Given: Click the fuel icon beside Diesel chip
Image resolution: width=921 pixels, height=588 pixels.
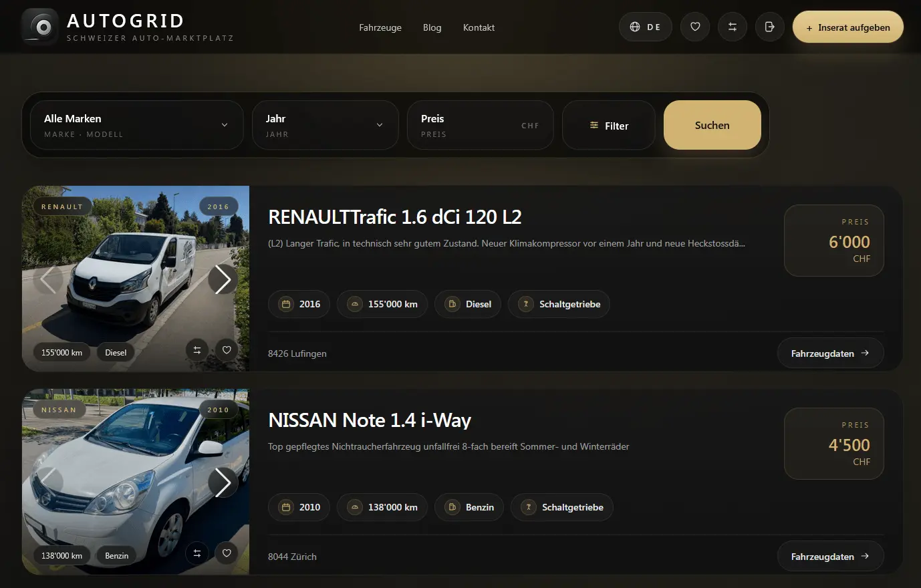Looking at the screenshot, I should pos(452,304).
